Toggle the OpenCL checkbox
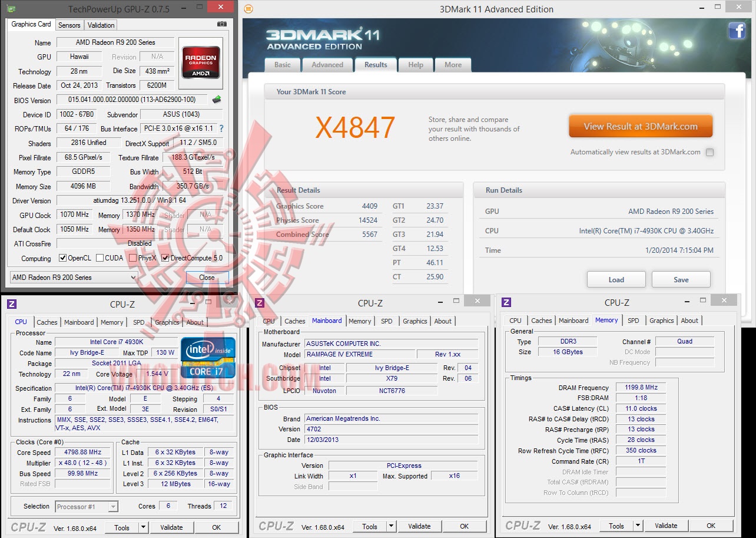This screenshot has width=756, height=538. [x=63, y=258]
